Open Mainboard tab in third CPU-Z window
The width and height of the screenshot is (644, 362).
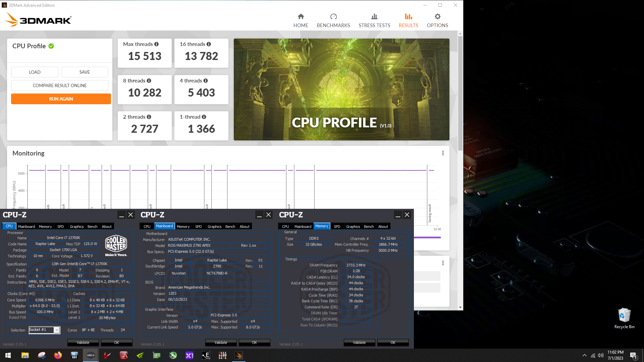pos(303,227)
